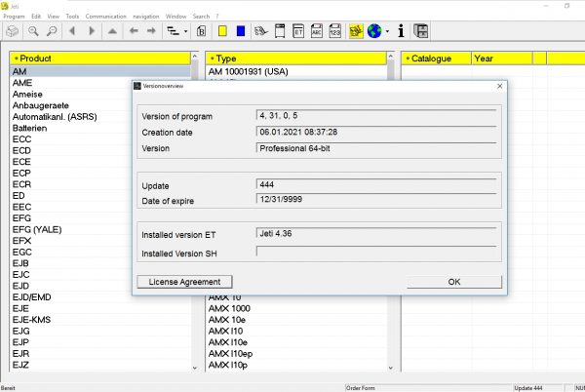Select Batterien in Product list
This screenshot has width=585, height=392.
point(29,128)
